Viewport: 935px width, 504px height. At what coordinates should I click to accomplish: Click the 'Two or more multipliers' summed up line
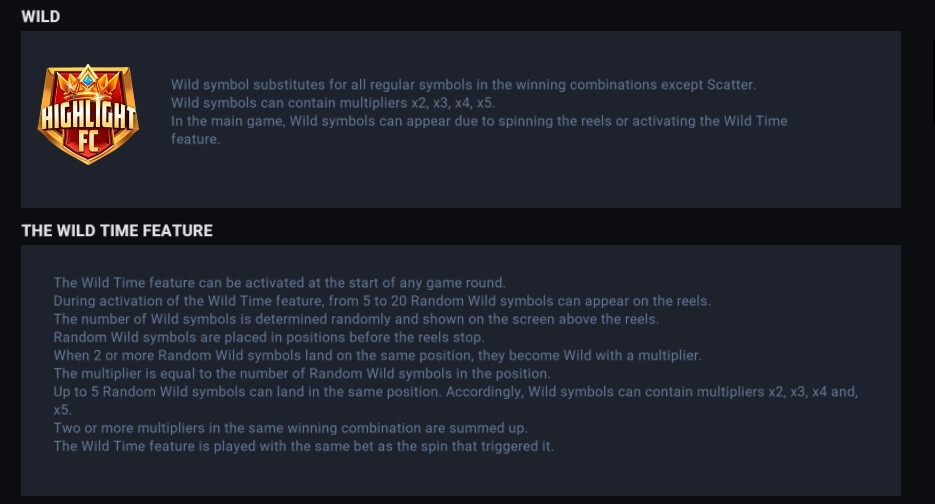(290, 428)
